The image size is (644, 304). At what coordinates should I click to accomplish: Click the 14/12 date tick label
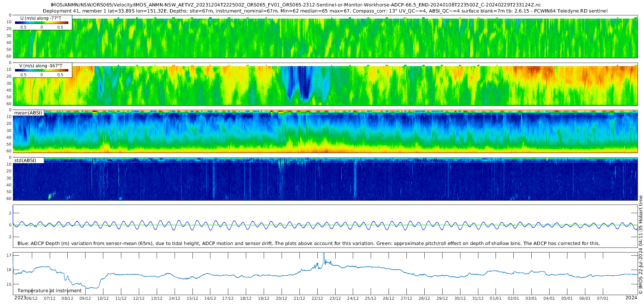(x=175, y=298)
